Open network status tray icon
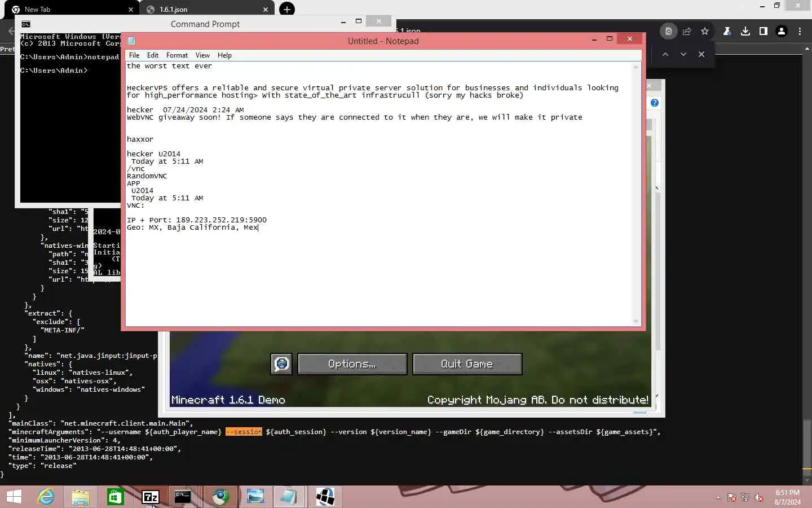The image size is (812, 508). [745, 498]
